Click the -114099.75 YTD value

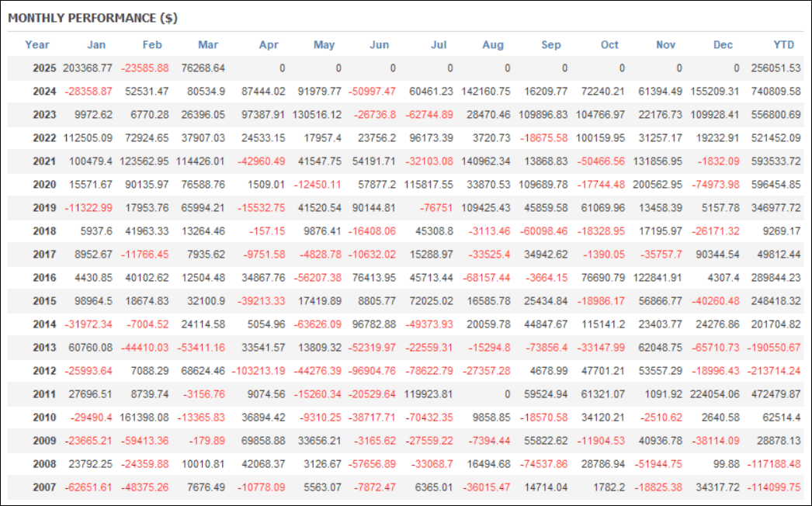click(x=774, y=487)
